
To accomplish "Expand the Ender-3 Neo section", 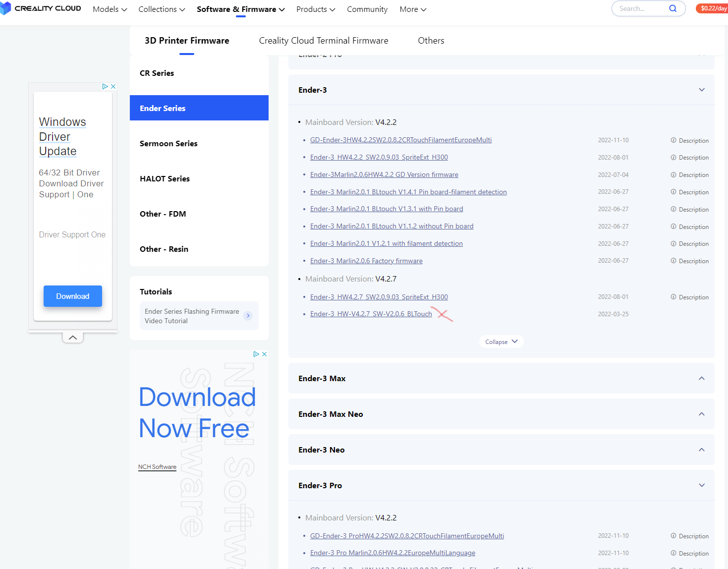I will tap(501, 450).
